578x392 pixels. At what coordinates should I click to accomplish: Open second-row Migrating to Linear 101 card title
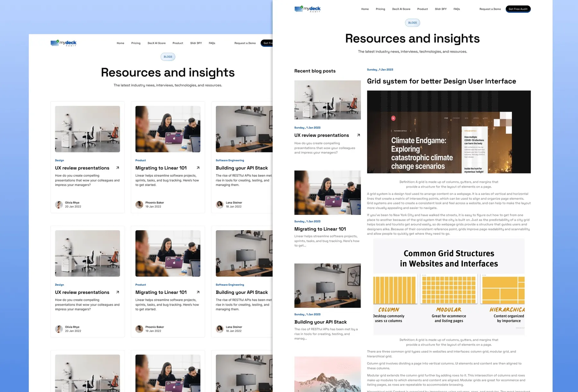point(161,292)
